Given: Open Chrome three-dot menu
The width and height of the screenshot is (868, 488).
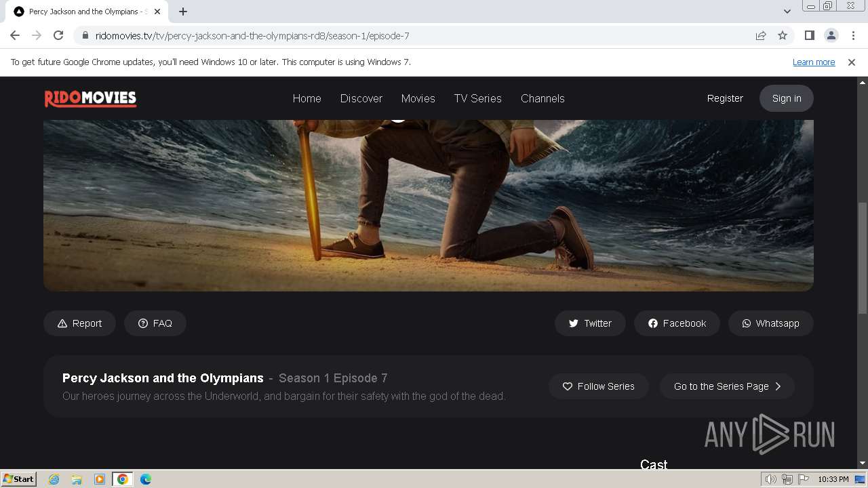Looking at the screenshot, I should pos(853,36).
